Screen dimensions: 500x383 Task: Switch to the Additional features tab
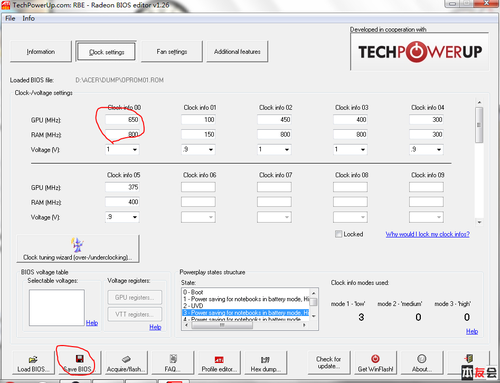click(x=237, y=52)
